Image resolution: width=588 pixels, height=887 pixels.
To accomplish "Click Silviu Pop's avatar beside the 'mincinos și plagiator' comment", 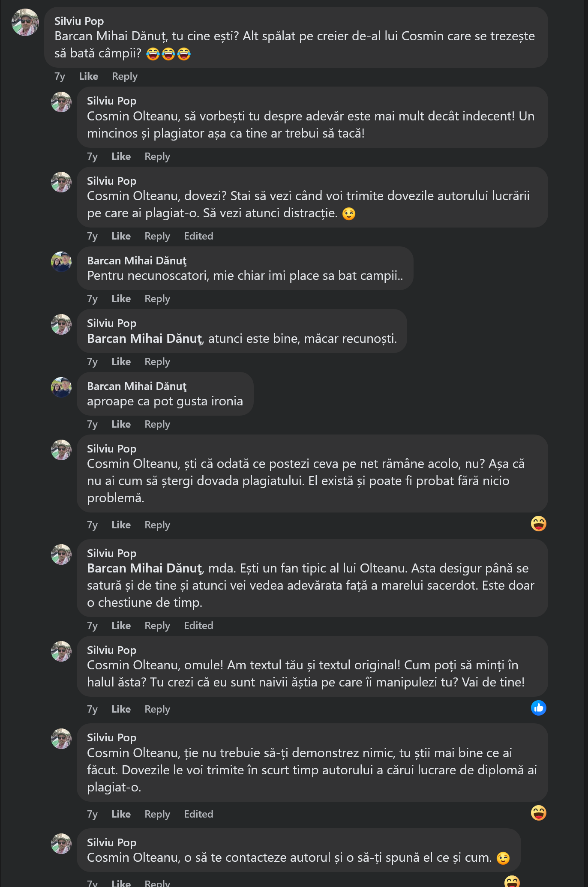I will 61,102.
